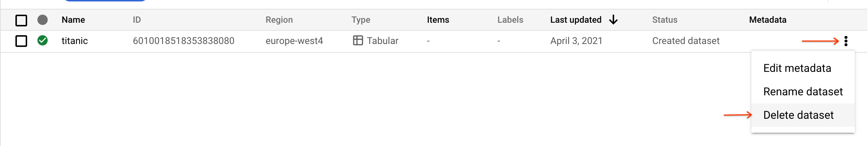Click the Created dataset status text
The image size is (868, 147).
pyautogui.click(x=686, y=41)
